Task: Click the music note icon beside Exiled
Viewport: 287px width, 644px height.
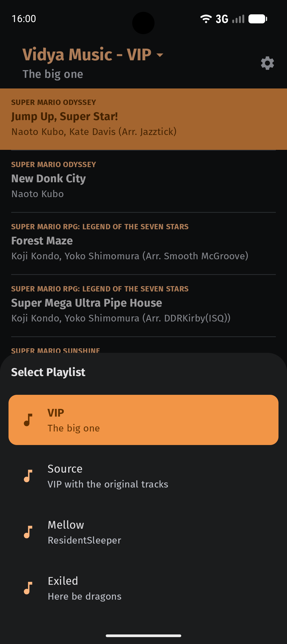Action: pyautogui.click(x=28, y=588)
